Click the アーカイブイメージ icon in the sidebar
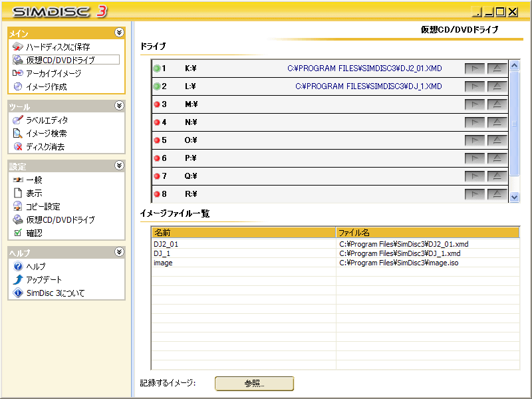 [x=18, y=73]
